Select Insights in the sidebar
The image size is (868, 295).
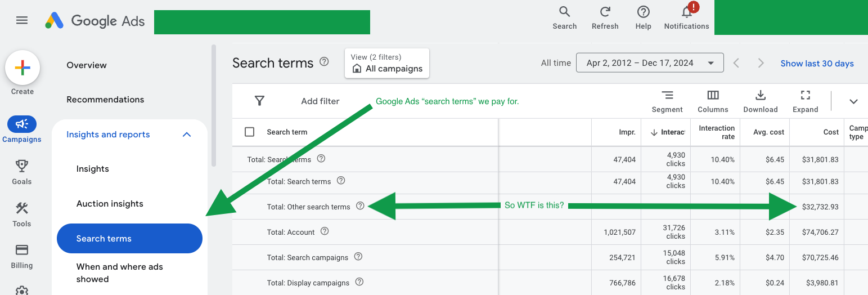point(93,169)
